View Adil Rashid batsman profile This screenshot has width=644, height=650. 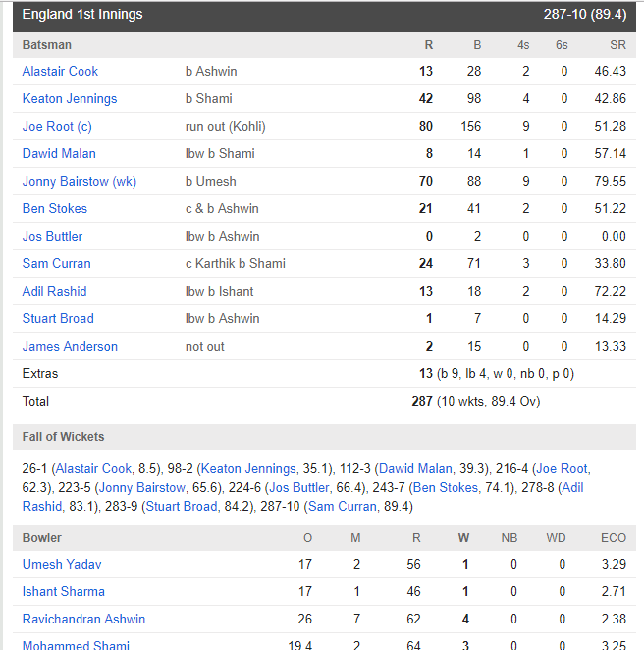(54, 291)
